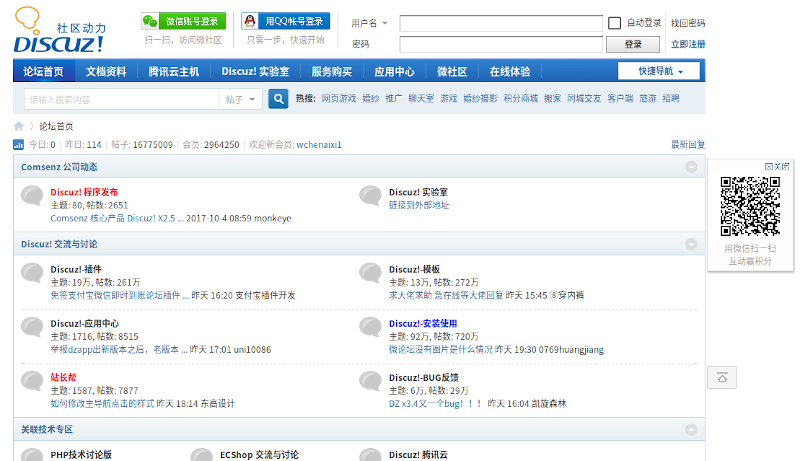
Task: Log in with QQ account button
Action: [x=286, y=21]
